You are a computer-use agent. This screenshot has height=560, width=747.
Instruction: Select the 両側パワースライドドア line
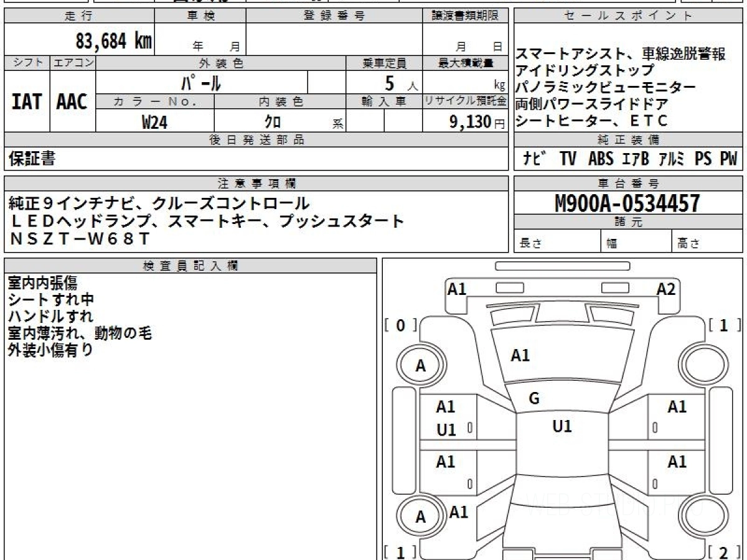coord(592,104)
